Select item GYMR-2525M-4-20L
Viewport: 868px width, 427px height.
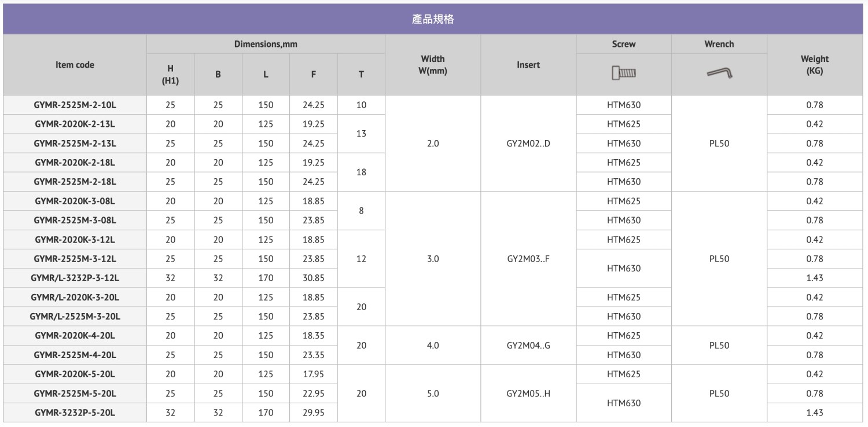coord(75,355)
